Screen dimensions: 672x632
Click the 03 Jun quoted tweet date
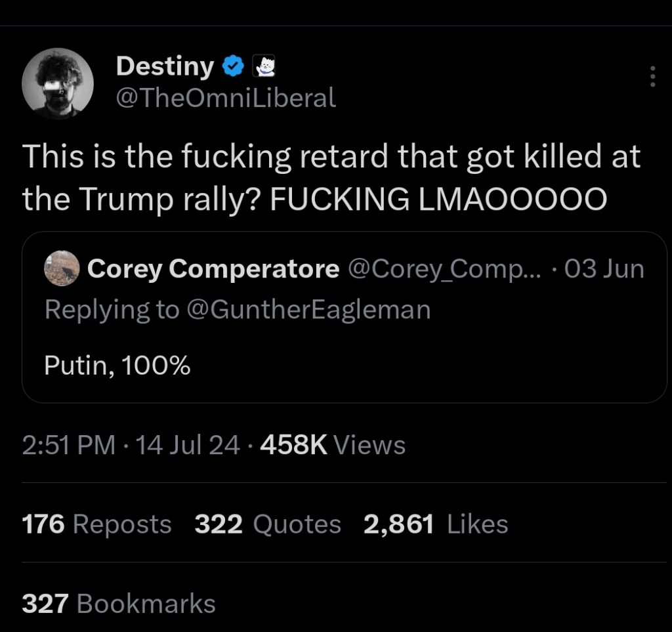(x=604, y=268)
